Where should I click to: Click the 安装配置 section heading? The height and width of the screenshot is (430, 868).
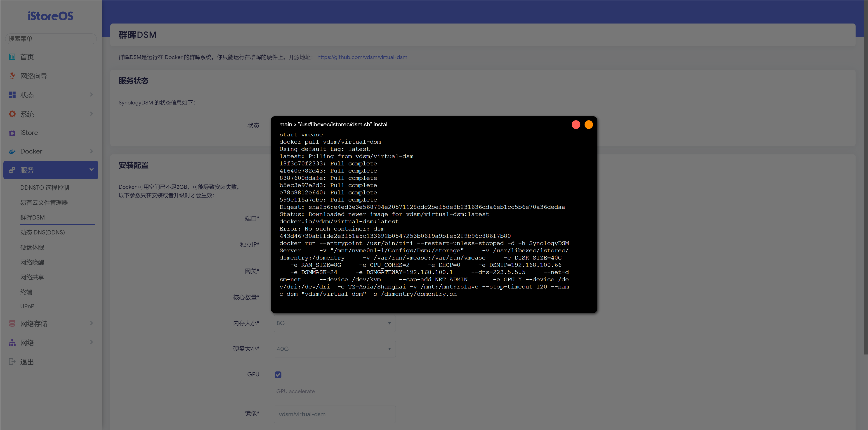133,165
